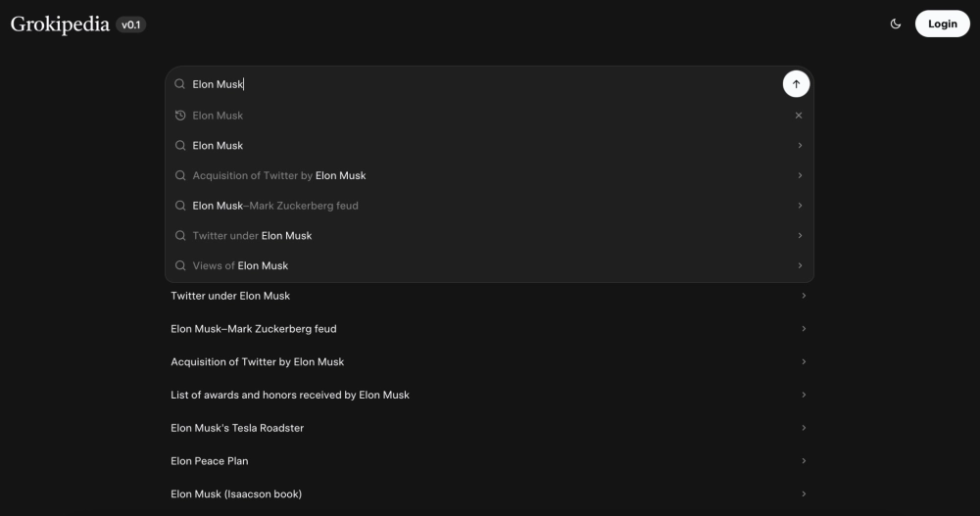Viewport: 980px width, 516px height.
Task: Toggle dark mode moon icon
Action: click(x=896, y=24)
